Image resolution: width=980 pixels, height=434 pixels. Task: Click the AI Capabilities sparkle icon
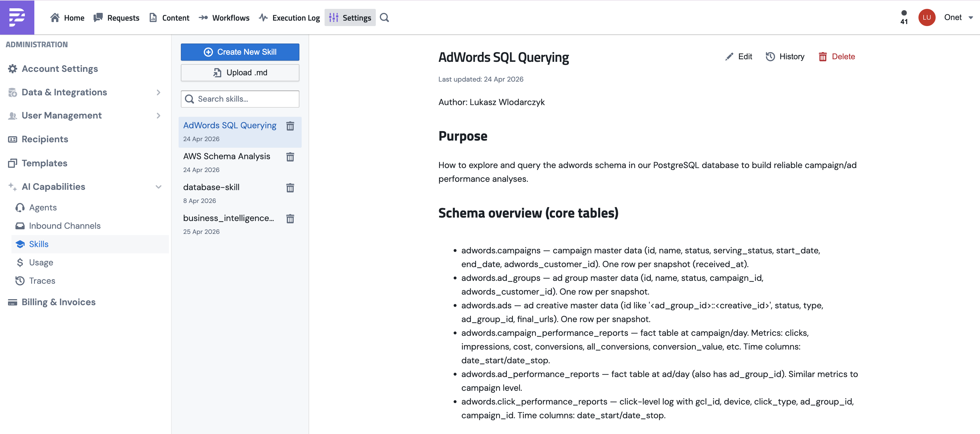[x=13, y=187]
